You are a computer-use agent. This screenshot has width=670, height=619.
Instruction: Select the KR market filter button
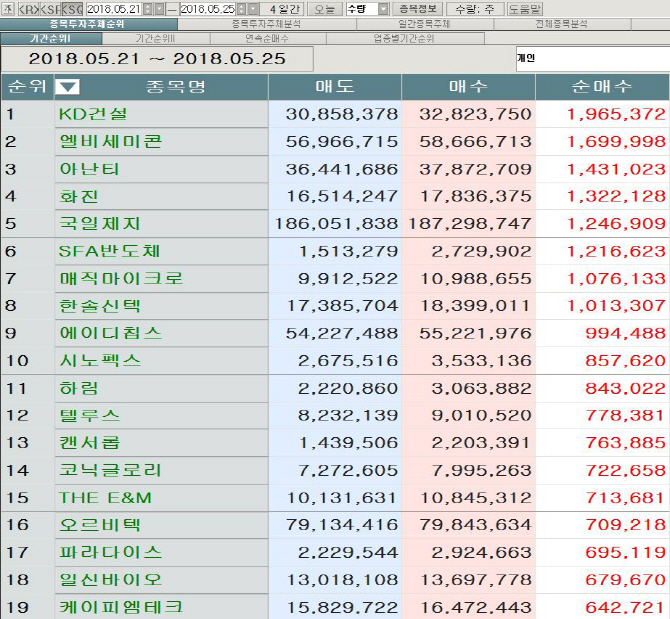click(27, 8)
